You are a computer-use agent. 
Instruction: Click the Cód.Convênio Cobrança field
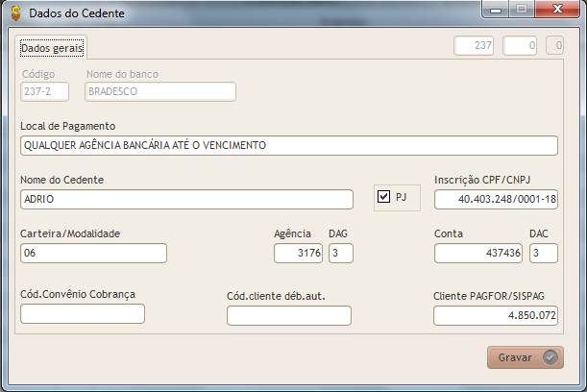(x=82, y=313)
